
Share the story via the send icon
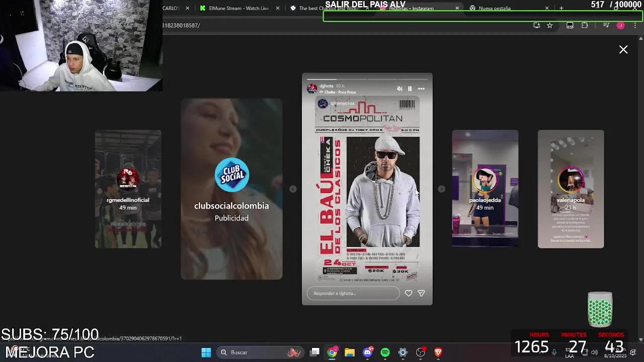(421, 293)
